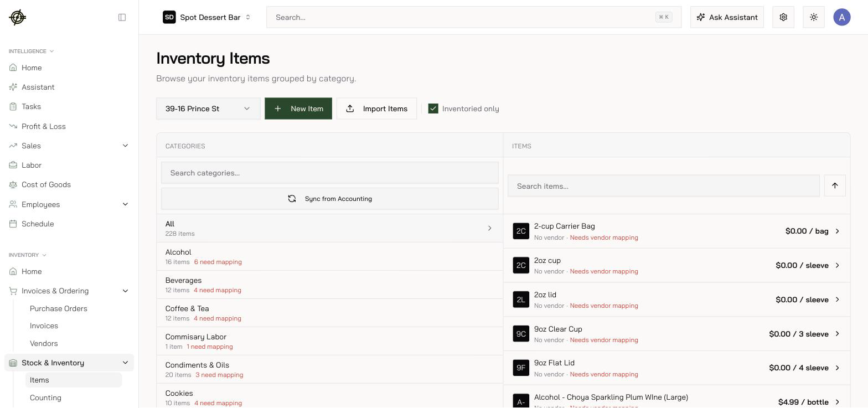The width and height of the screenshot is (868, 408).
Task: Open the 9oz Flat Lid item row
Action: [676, 368]
